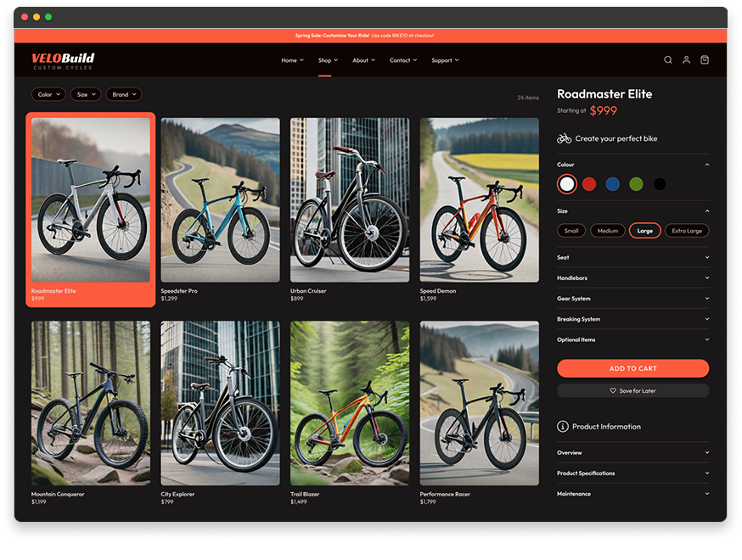Open the Urban Cruiser bike image
Screen dimensions: 742x560
tap(350, 200)
